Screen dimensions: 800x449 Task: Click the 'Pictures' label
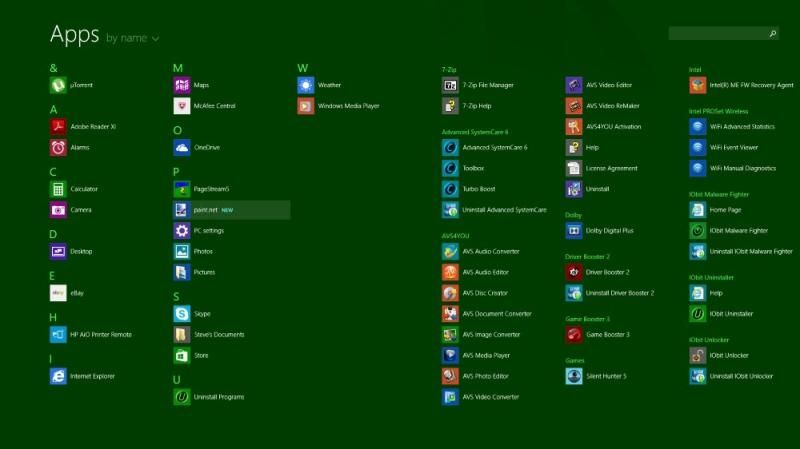pyautogui.click(x=204, y=272)
